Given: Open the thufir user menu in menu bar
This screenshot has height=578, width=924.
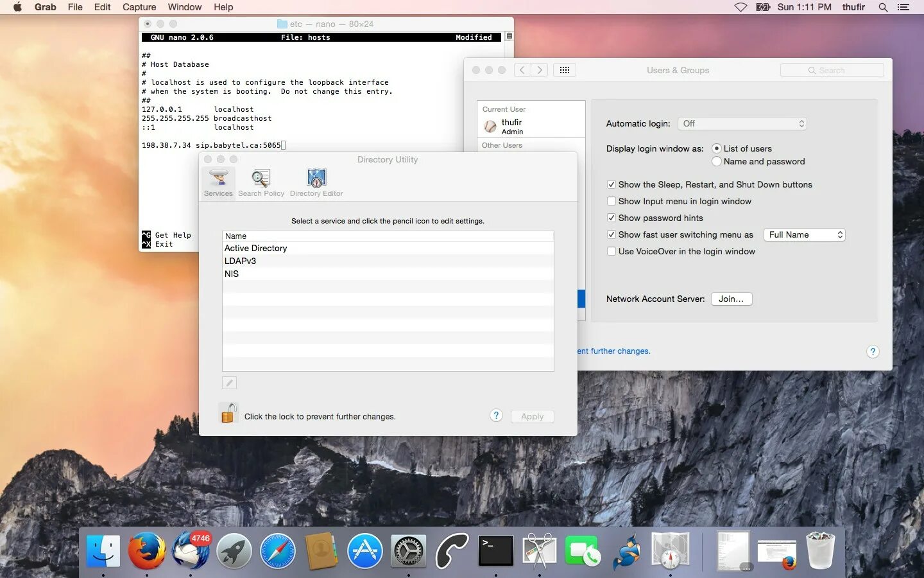Looking at the screenshot, I should click(853, 7).
